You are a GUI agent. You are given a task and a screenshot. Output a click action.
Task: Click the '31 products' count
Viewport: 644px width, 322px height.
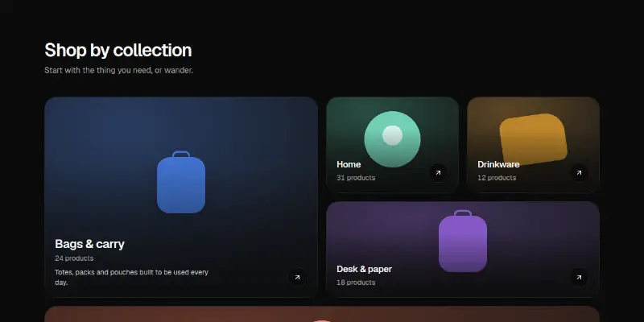(x=356, y=178)
